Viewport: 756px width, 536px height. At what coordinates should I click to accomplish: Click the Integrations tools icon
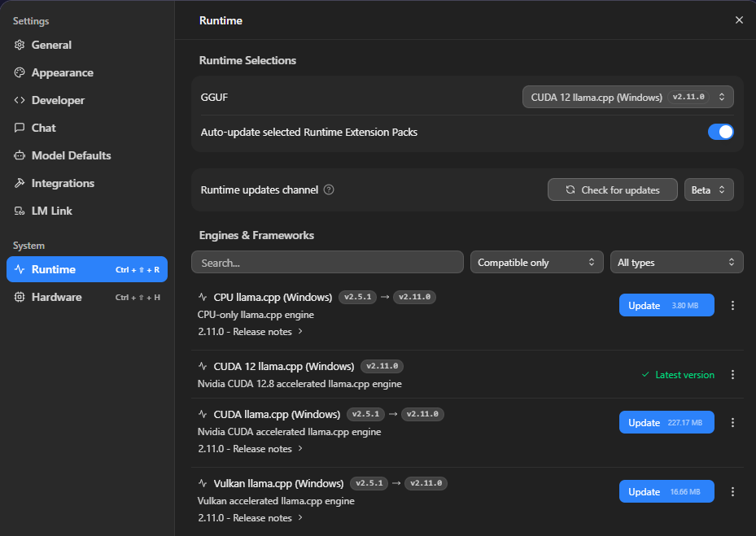pos(20,183)
